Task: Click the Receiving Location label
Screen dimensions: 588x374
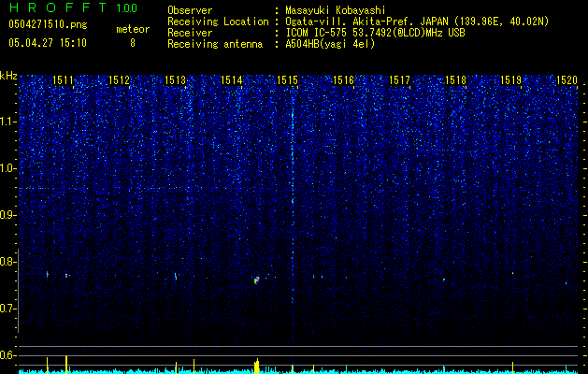Action: (x=218, y=22)
